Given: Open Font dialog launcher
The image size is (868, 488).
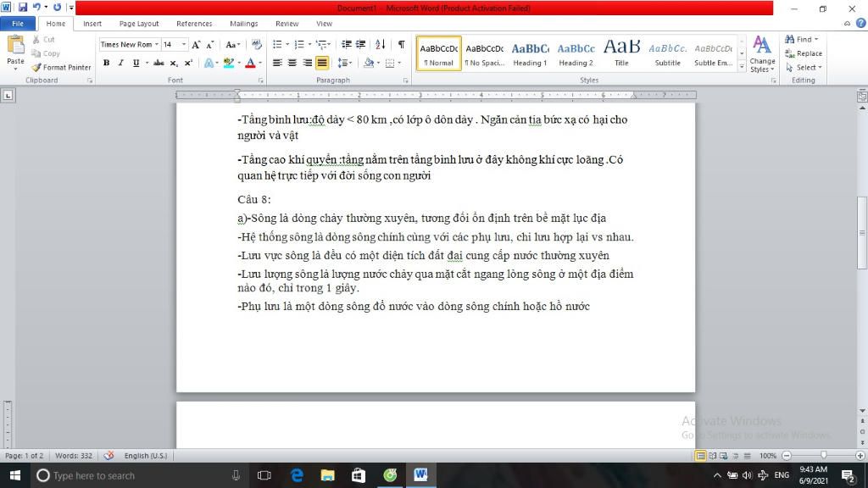Looking at the screenshot, I should click(x=260, y=80).
